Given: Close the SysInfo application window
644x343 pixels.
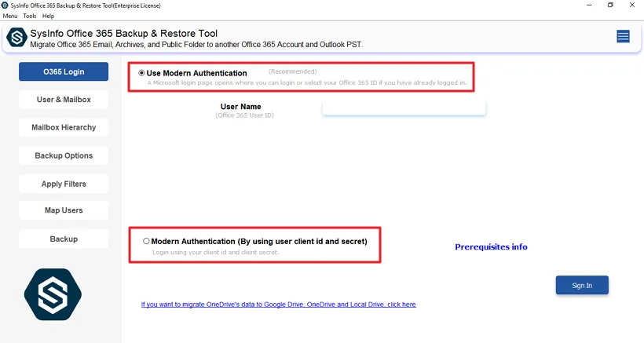Looking at the screenshot, I should click(x=632, y=5).
